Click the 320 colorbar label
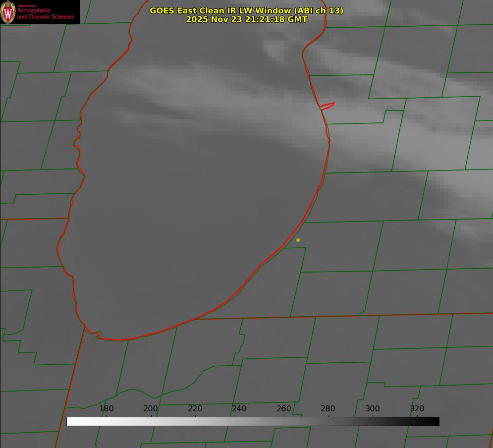 click(417, 408)
